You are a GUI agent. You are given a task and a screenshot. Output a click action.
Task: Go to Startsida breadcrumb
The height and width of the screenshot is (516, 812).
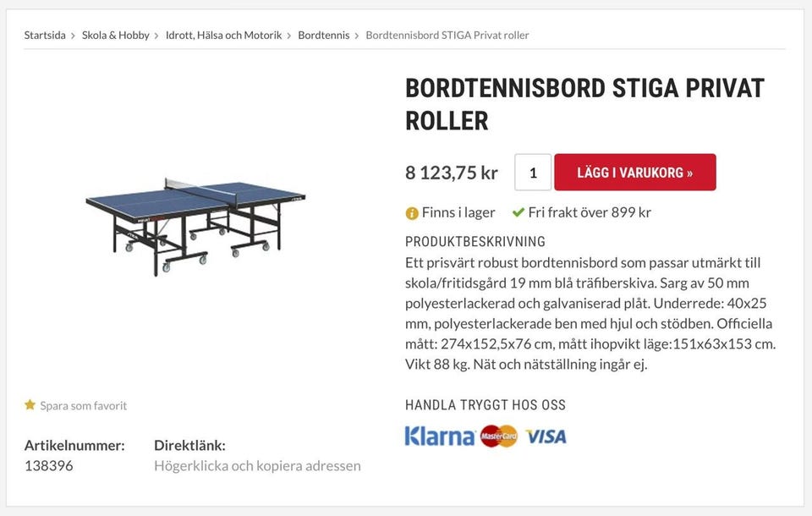pos(45,36)
